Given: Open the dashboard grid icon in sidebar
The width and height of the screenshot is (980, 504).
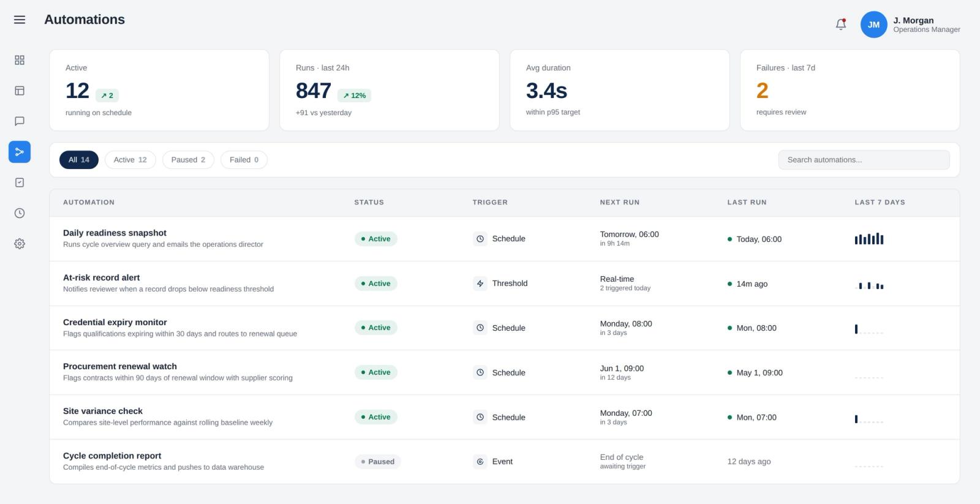Looking at the screenshot, I should tap(20, 60).
